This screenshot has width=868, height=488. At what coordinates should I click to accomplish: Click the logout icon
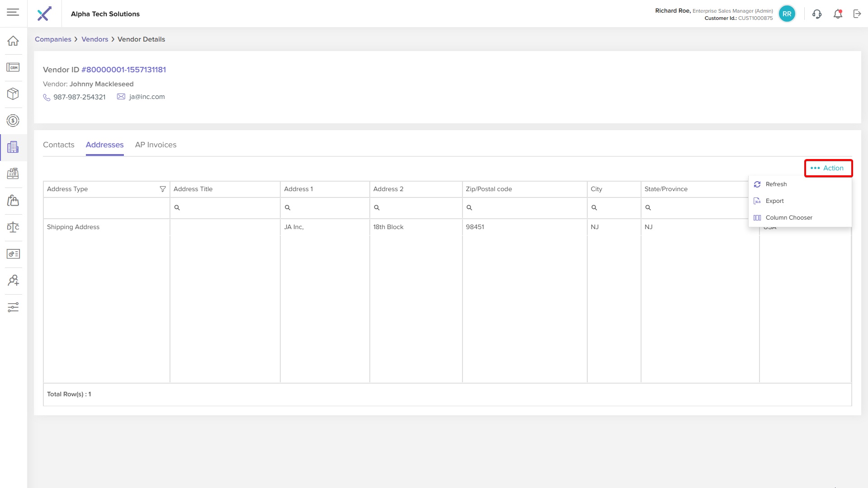(857, 14)
